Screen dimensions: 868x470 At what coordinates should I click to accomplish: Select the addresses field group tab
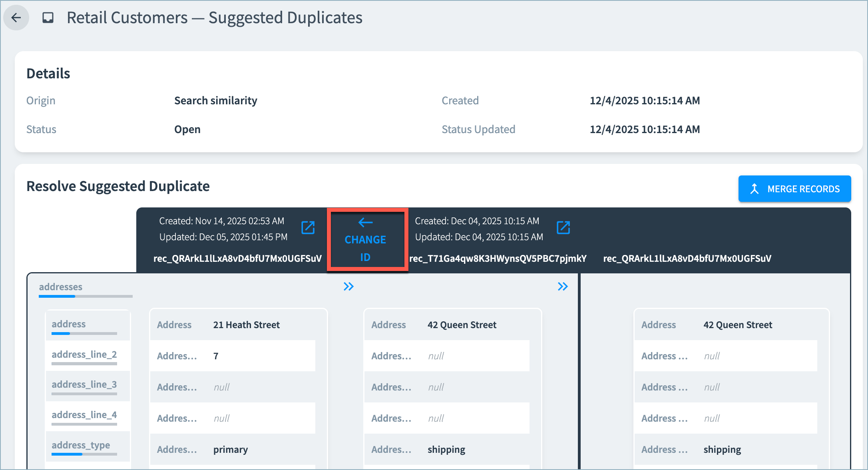[x=61, y=287]
